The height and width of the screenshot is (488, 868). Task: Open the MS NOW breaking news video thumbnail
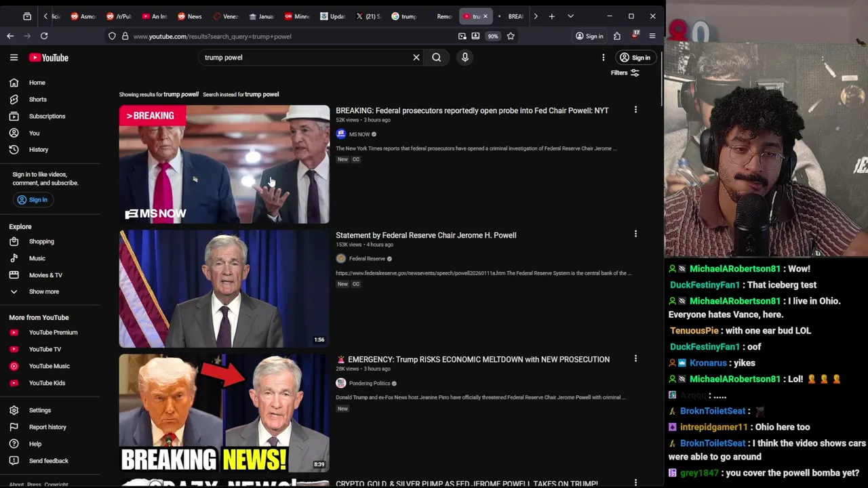[x=224, y=164]
